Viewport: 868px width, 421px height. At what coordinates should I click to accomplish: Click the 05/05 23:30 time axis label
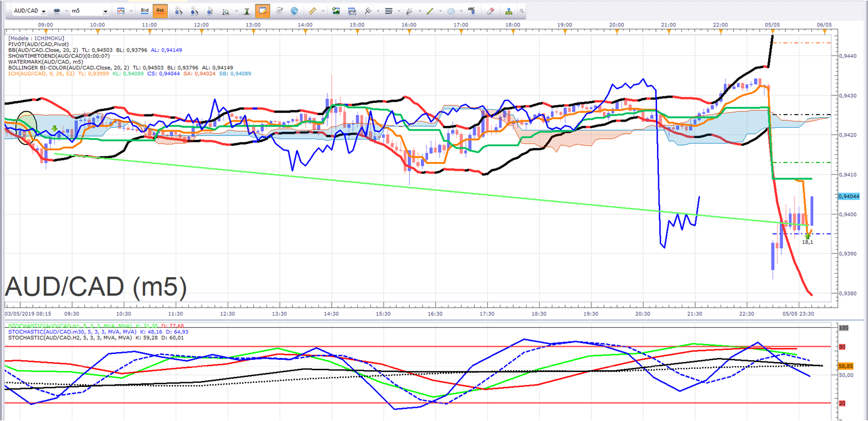click(x=799, y=313)
